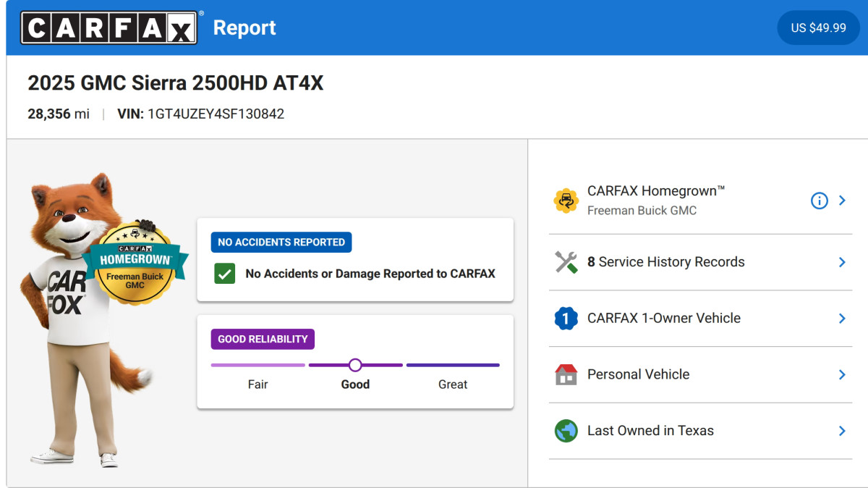868x488 pixels.
Task: Expand CARFAX 1-Owner Vehicle chevron
Action: pyautogui.click(x=842, y=319)
